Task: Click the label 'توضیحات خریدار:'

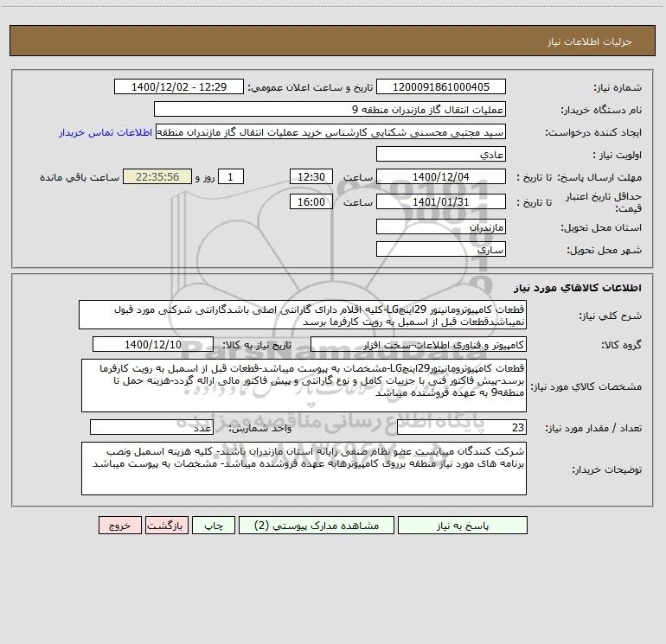Action: tap(607, 469)
